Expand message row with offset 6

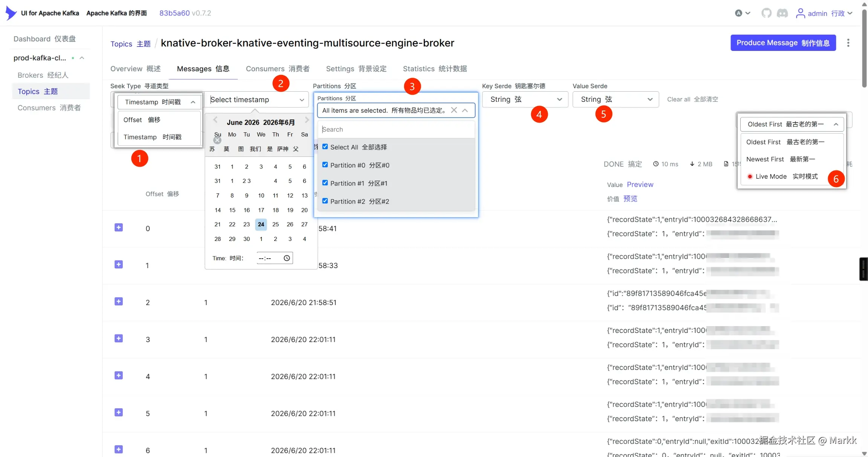coord(119,449)
